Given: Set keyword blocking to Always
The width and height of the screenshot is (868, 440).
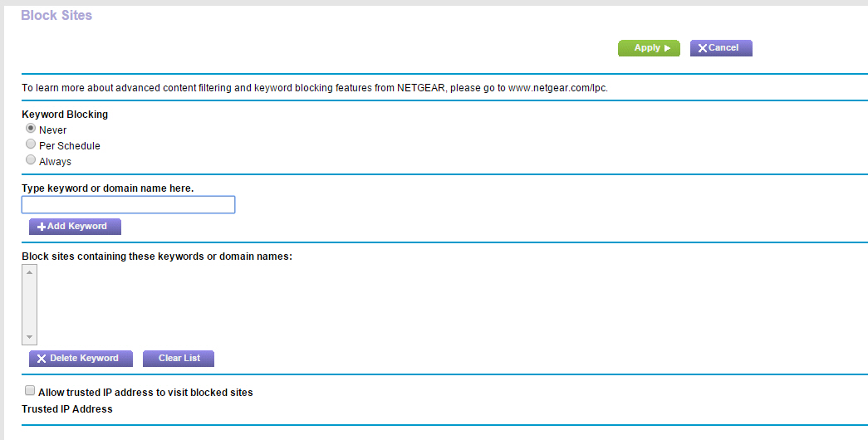Looking at the screenshot, I should coord(31,160).
